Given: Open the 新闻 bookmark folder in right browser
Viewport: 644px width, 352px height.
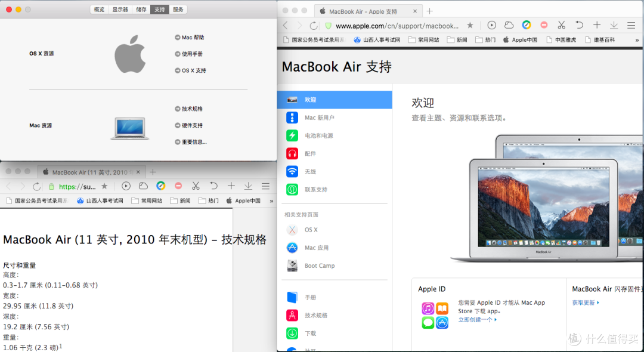Looking at the screenshot, I should 457,40.
